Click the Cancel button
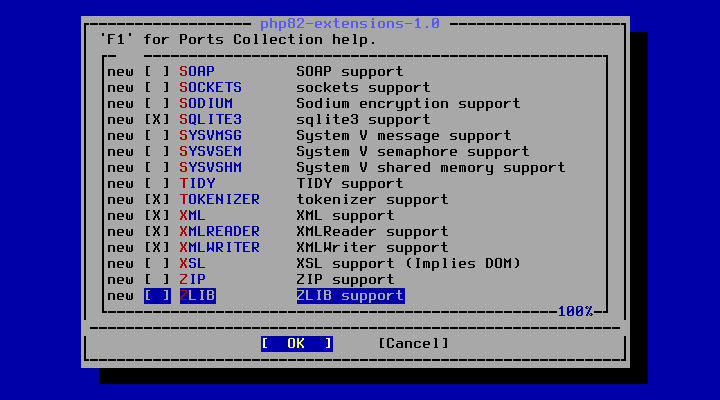This screenshot has width=720, height=400. (413, 344)
